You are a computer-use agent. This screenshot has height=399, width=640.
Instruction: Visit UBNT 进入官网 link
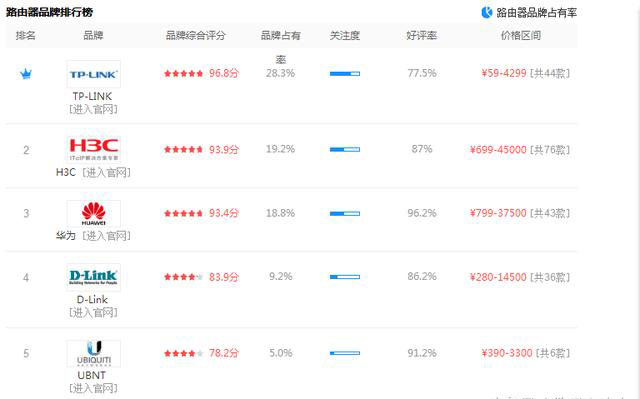coord(93,388)
